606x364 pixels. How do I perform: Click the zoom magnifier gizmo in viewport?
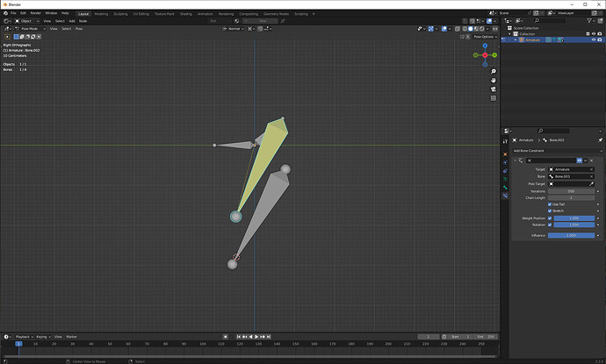coord(494,71)
